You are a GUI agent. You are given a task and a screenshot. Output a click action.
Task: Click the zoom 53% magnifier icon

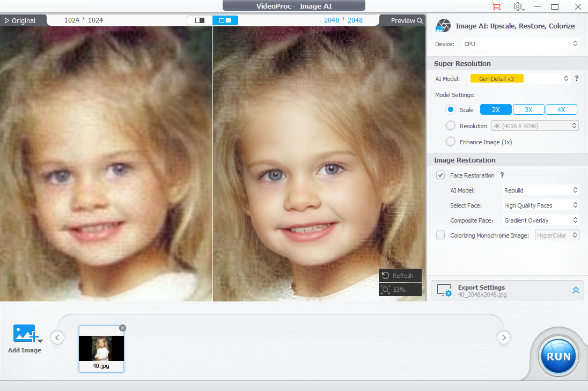coord(386,290)
